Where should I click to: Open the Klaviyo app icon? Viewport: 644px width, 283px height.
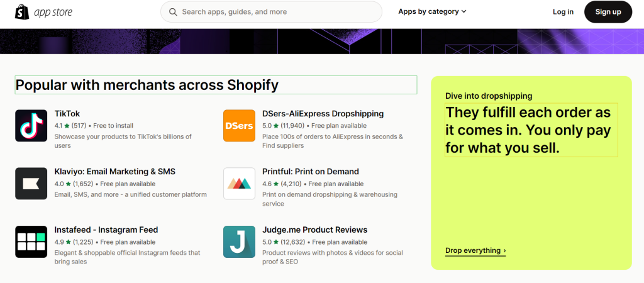pos(31,184)
